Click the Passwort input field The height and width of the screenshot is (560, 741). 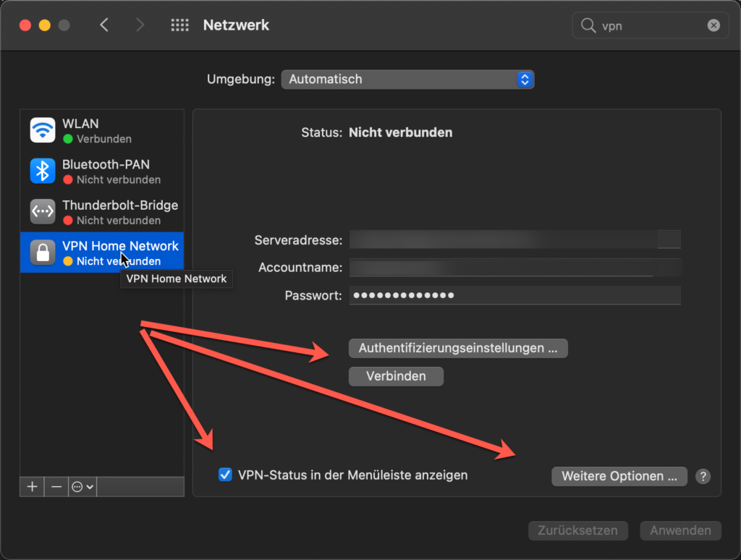515,295
